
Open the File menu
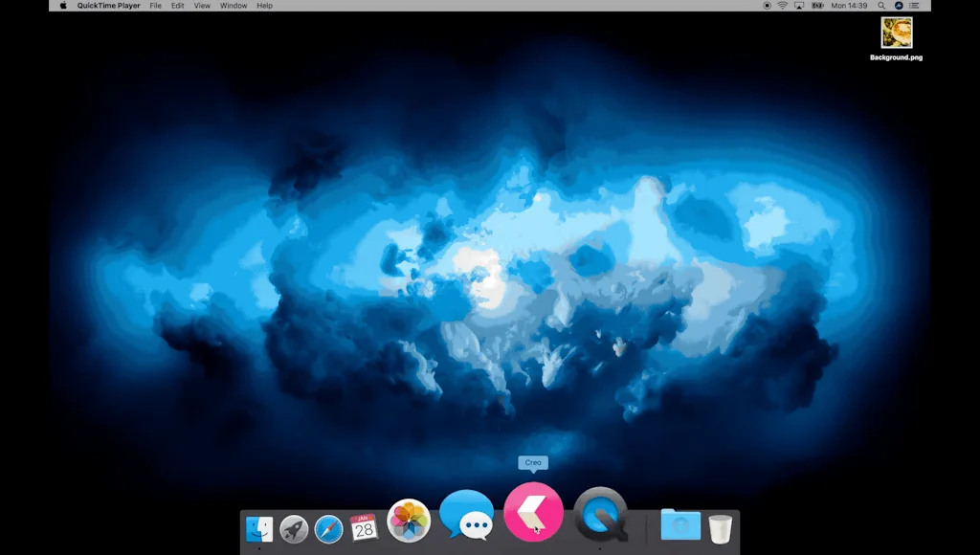click(x=155, y=6)
